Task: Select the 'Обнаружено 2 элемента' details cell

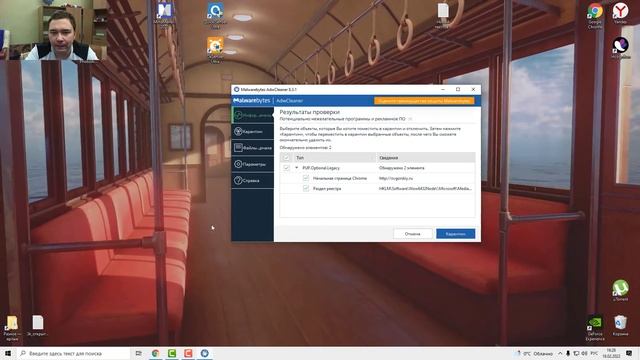Action: click(401, 168)
